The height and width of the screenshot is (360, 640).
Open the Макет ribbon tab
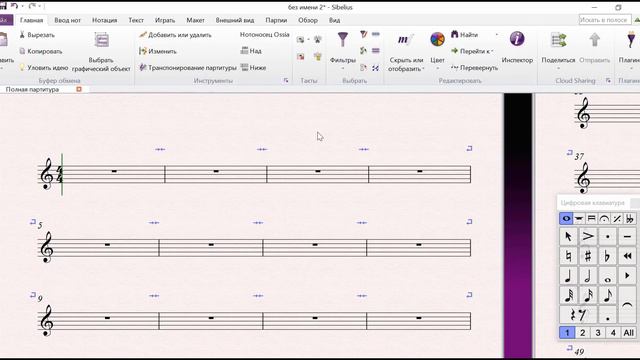click(196, 20)
